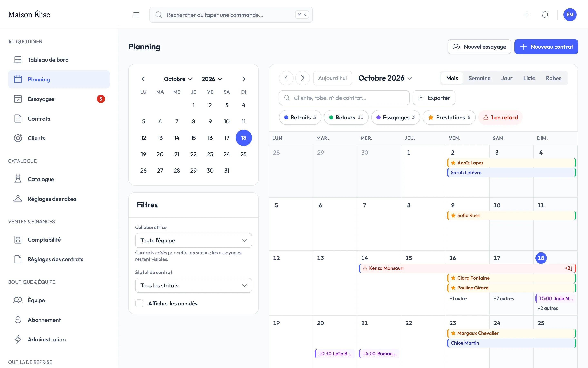Open Contrats in sidebar

[59, 119]
